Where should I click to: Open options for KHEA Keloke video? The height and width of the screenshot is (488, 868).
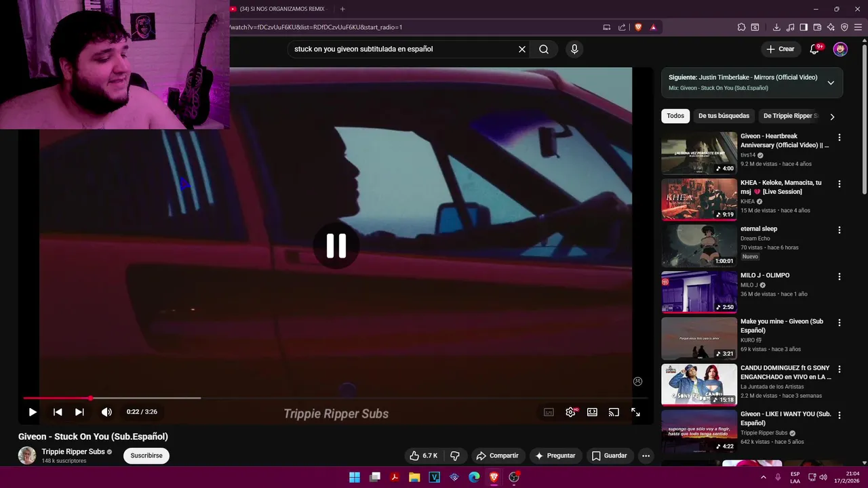point(840,184)
